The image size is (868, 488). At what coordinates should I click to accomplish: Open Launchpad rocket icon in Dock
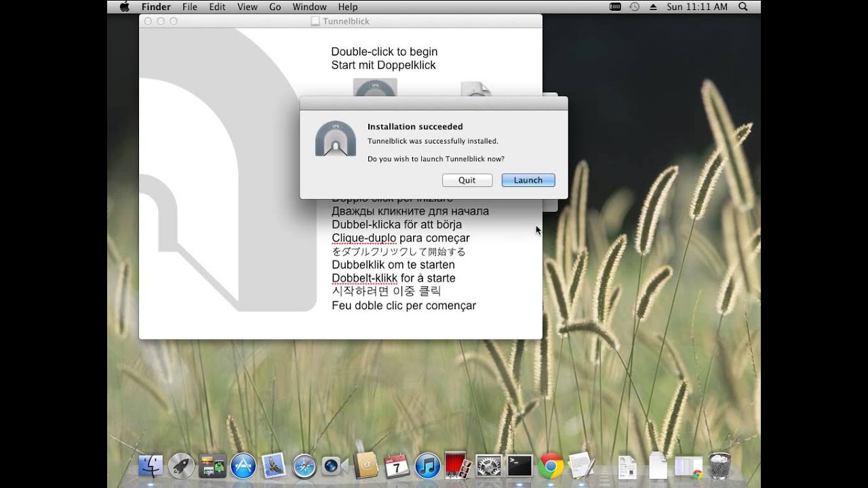tap(181, 466)
